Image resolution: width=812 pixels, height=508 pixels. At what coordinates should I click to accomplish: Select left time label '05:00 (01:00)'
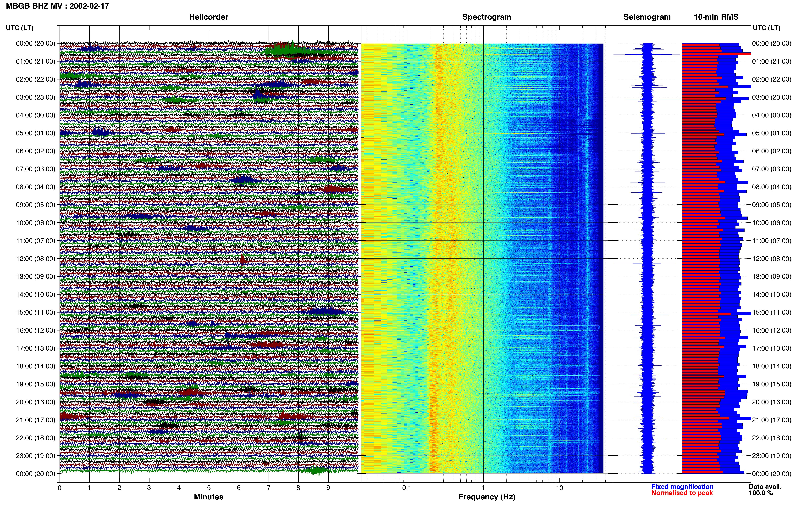point(36,133)
